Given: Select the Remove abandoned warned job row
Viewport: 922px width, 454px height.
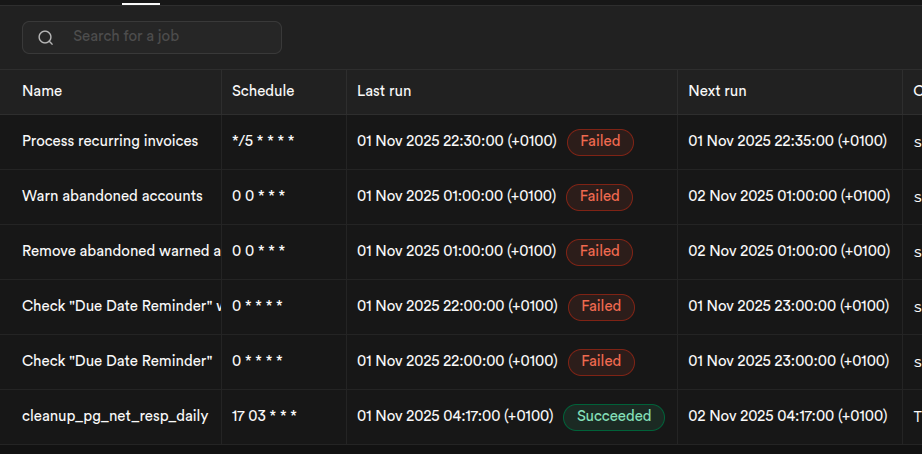Looking at the screenshot, I should tap(121, 251).
